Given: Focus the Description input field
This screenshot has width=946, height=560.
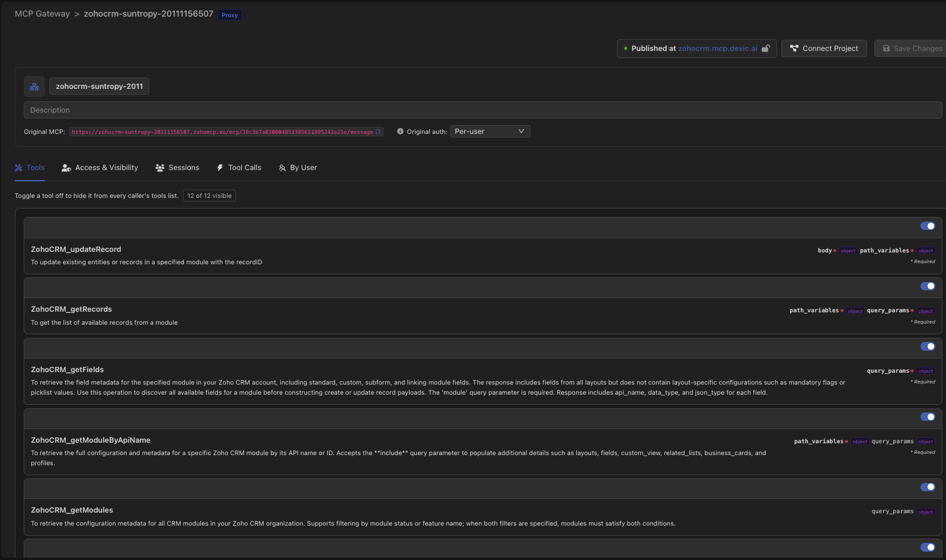Looking at the screenshot, I should 482,110.
